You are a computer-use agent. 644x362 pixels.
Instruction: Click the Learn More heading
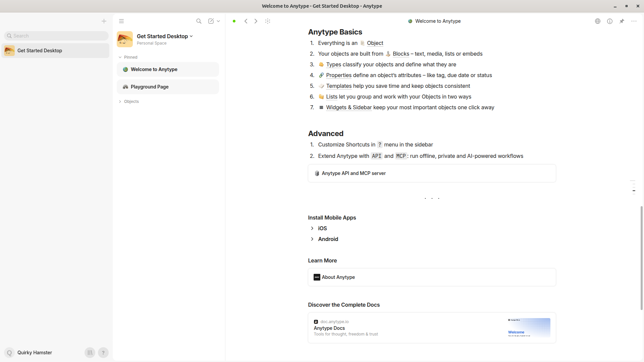pos(322,260)
